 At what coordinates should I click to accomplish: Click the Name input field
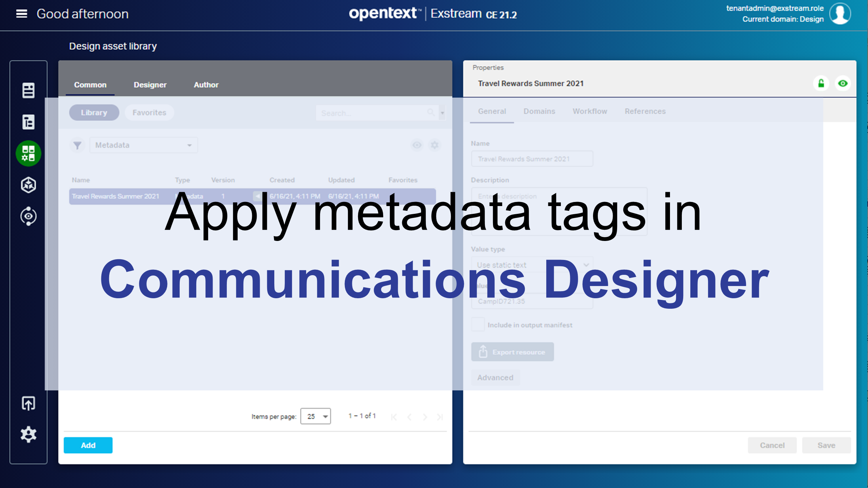[x=532, y=159]
